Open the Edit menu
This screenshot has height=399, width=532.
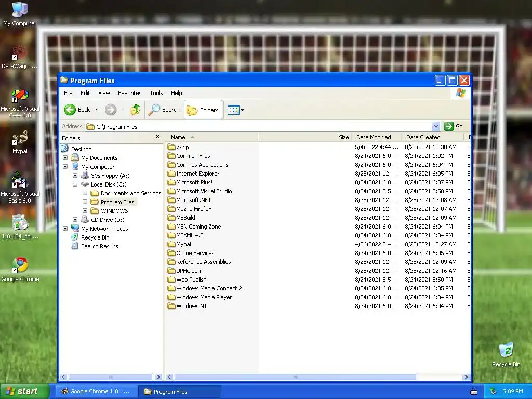pos(85,93)
